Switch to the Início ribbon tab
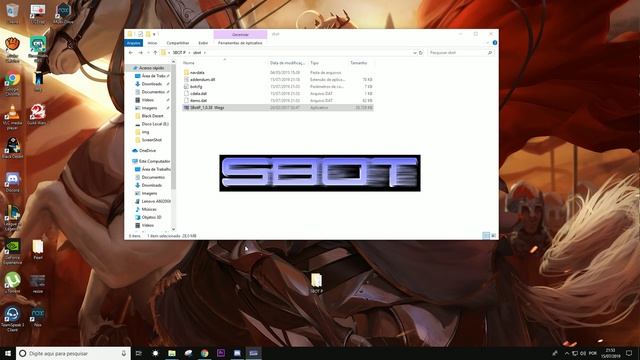Viewport: 640px width, 360px height. point(152,43)
